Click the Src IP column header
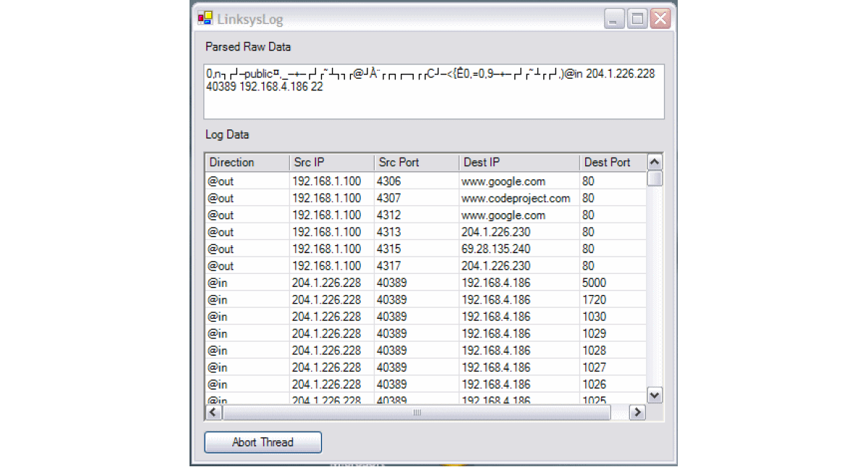Screen dimensions: 868x467 click(x=331, y=163)
